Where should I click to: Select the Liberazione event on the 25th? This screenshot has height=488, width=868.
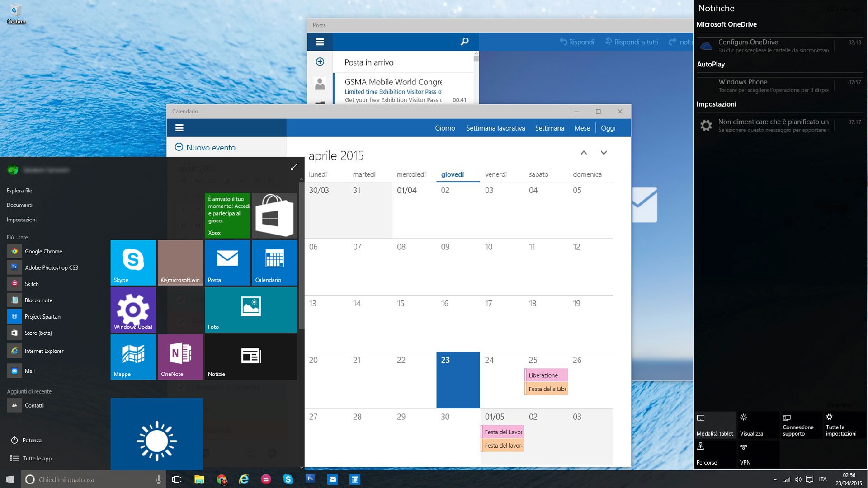(546, 375)
